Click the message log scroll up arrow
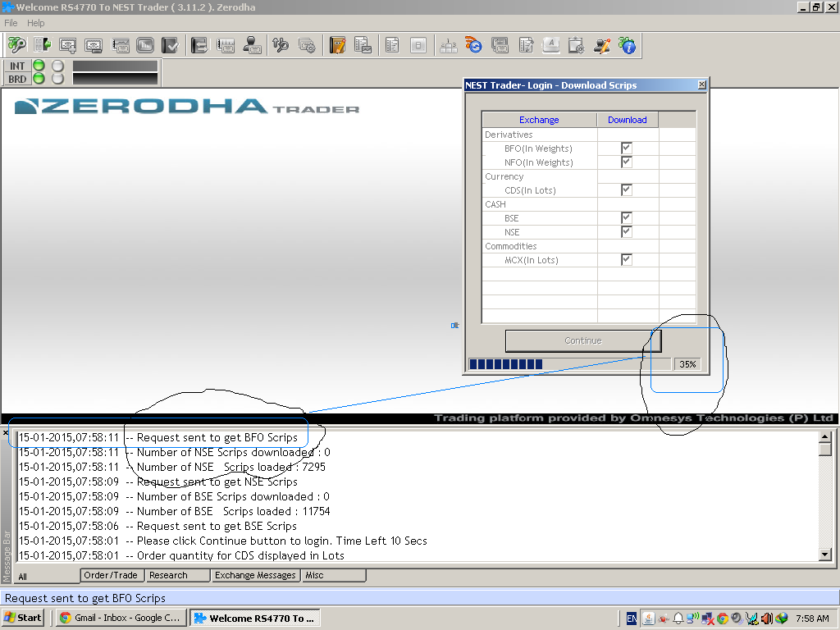 tap(825, 436)
